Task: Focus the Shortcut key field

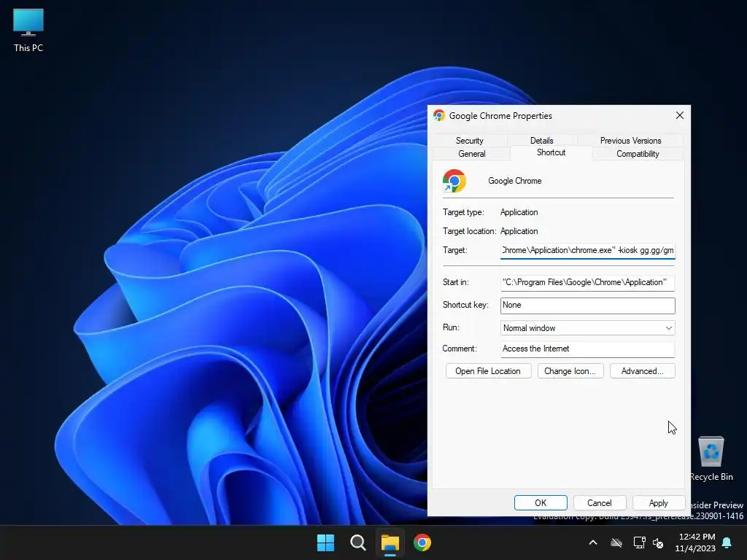Action: (x=587, y=306)
